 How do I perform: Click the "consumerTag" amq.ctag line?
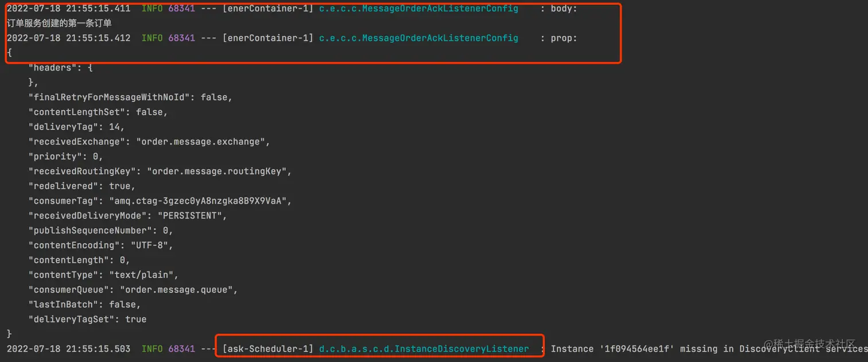(x=160, y=201)
